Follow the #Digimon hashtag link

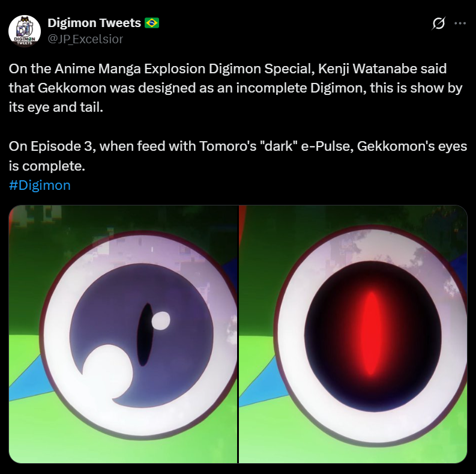click(x=40, y=185)
